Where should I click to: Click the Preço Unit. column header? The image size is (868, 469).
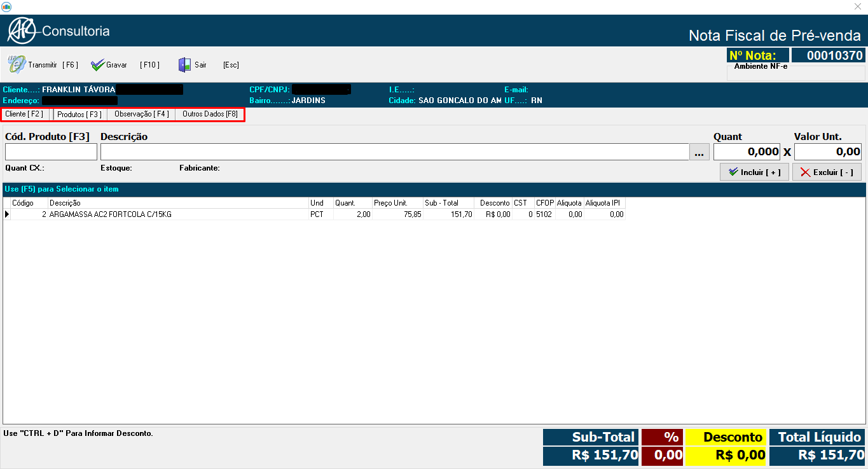click(x=397, y=203)
